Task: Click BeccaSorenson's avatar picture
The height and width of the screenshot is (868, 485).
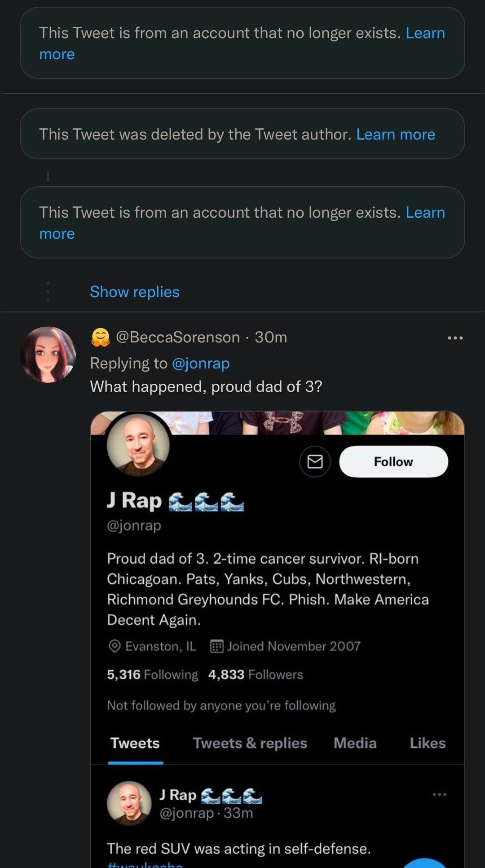Action: click(48, 355)
